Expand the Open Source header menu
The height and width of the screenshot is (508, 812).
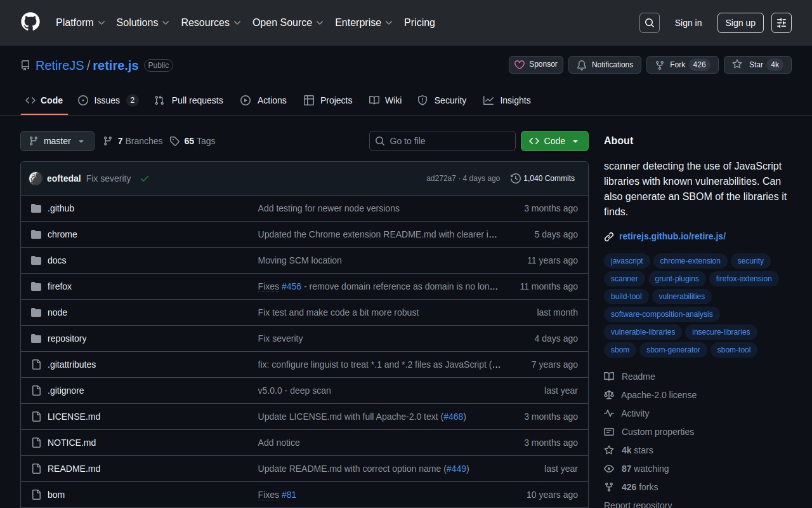(288, 23)
